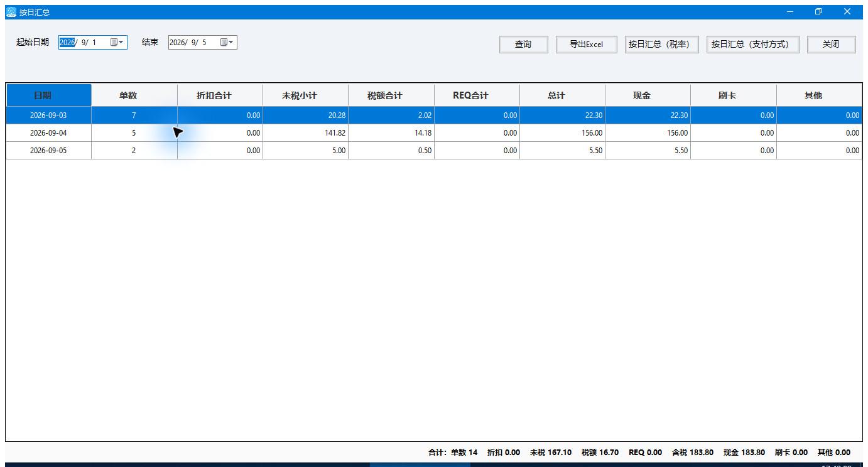This screenshot has height=467, width=868.
Task: Restore down the 按日汇总 window
Action: (818, 12)
